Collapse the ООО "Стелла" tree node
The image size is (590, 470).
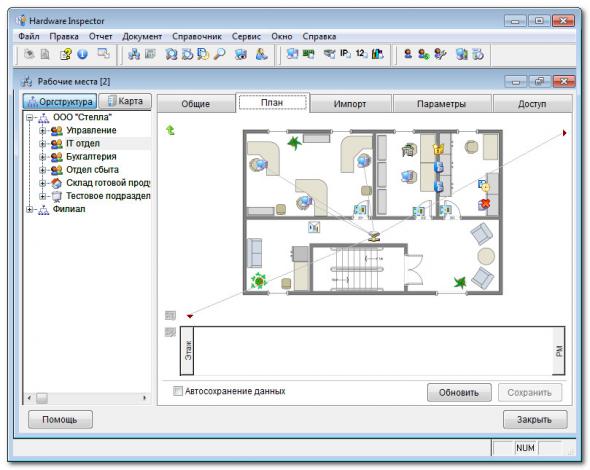coord(29,118)
